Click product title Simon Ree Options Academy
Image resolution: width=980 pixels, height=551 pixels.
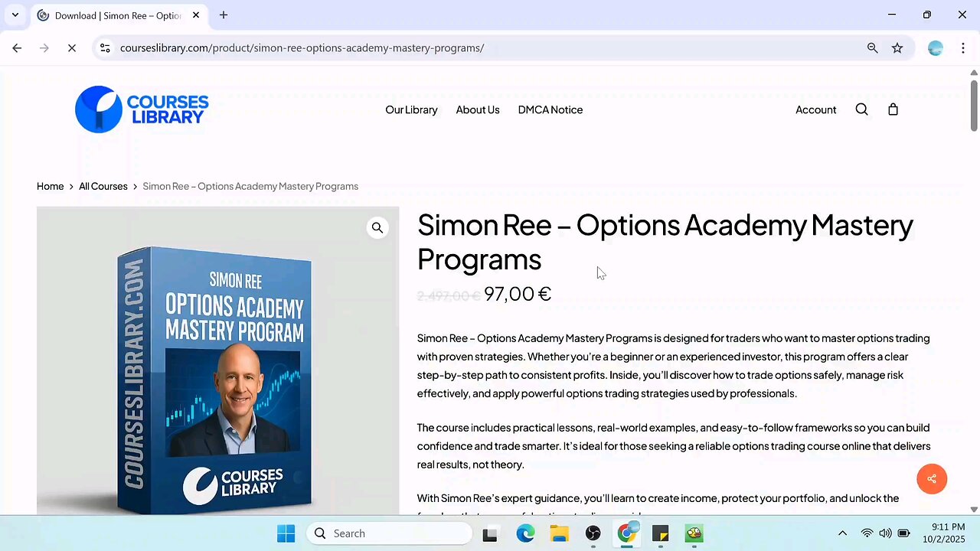tap(665, 242)
